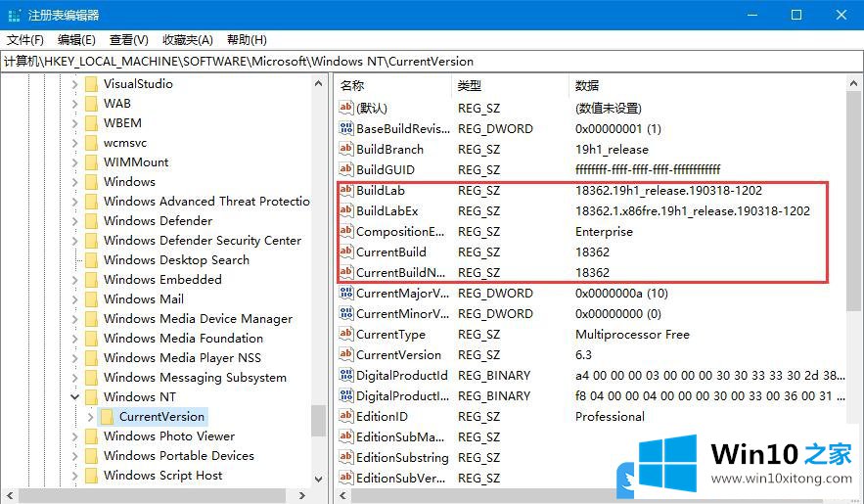Click the DWORD icon of CurrentMinorV... value
This screenshot has height=504, width=864.
pos(346,313)
